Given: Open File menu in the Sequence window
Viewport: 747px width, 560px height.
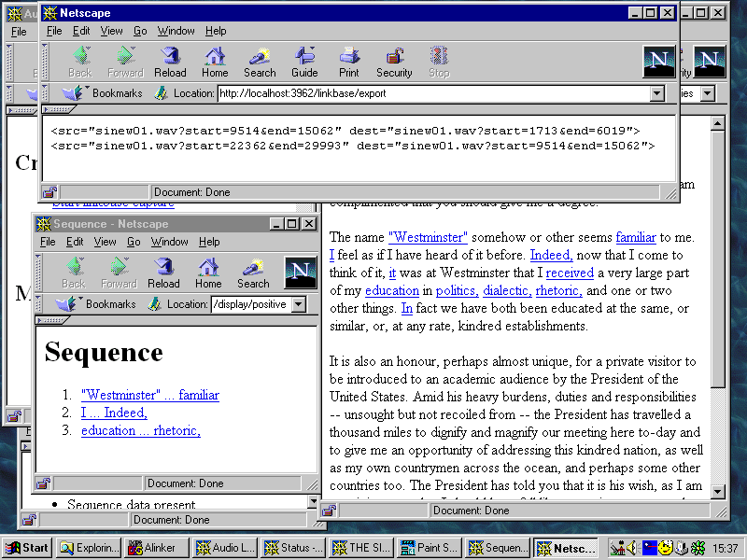Looking at the screenshot, I should click(x=48, y=242).
